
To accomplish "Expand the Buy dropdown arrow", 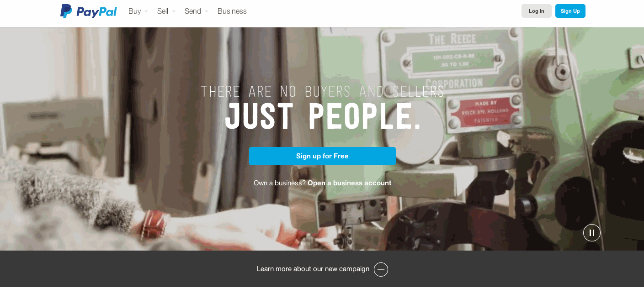I will pos(146,11).
